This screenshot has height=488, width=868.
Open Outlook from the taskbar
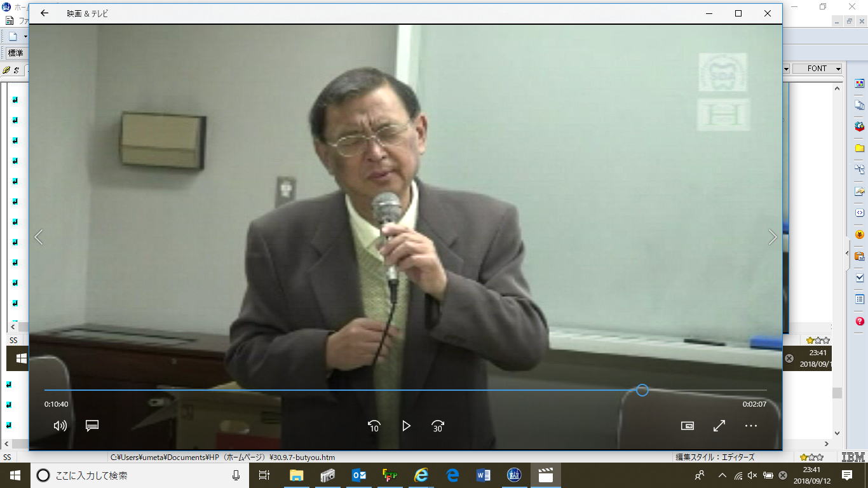pyautogui.click(x=358, y=475)
